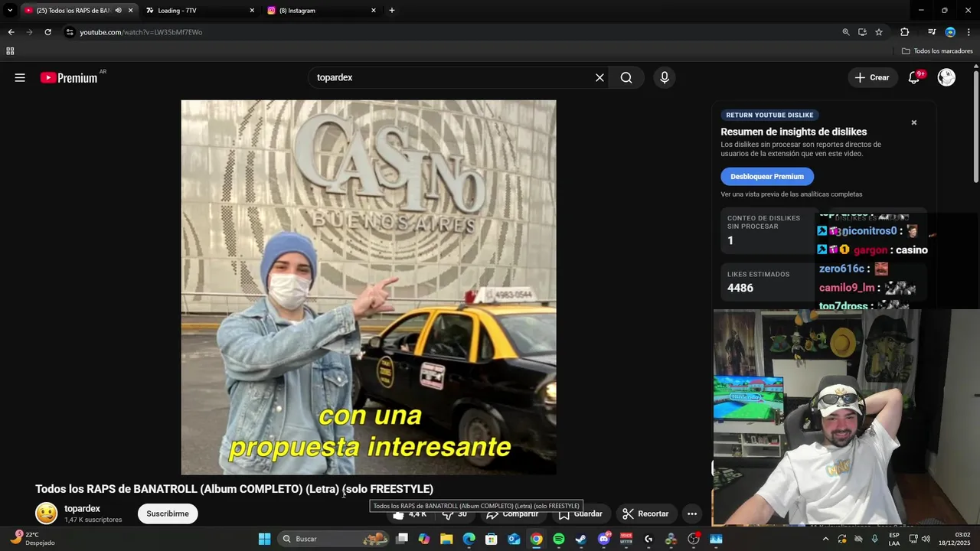Open more actions three-dot menu under video
This screenshot has width=980, height=551.
[692, 514]
